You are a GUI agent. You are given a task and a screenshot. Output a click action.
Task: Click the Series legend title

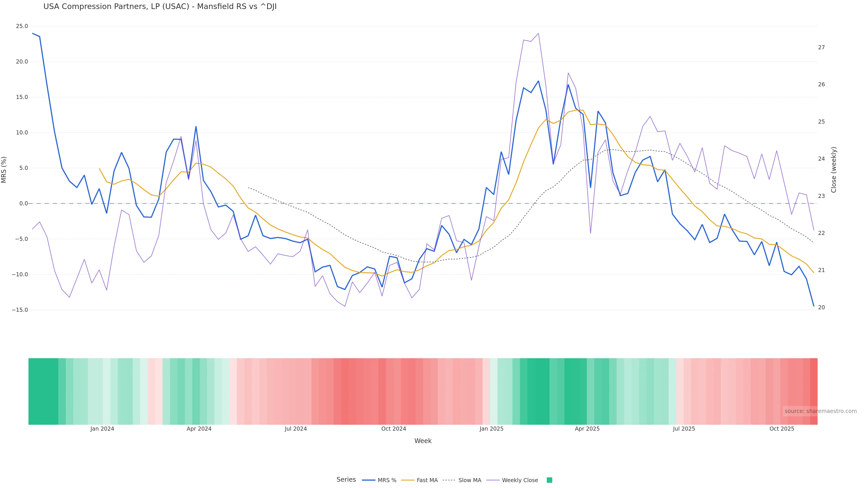tap(346, 480)
